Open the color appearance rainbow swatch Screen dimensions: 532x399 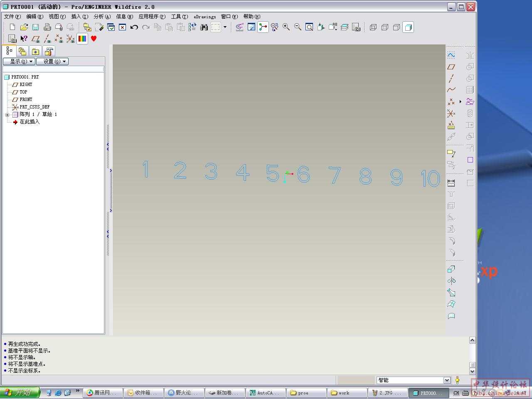click(x=82, y=39)
